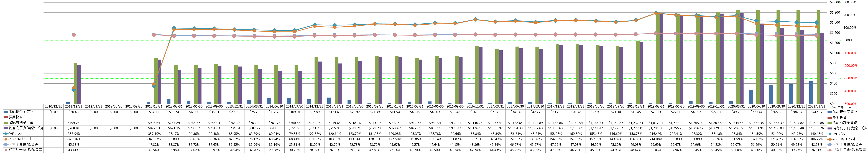Screen dimensions: 868x153
Task: Select the D/Eレシオ row label in the data table
Action: (16, 133)
